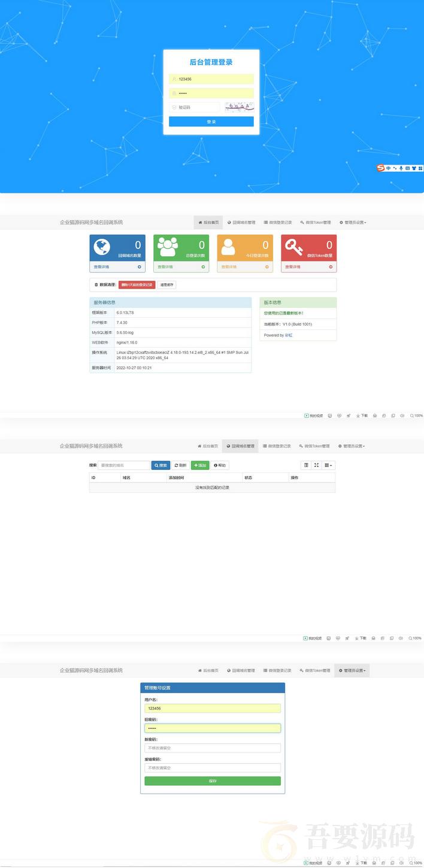Viewport: 424px width, 868px height.
Task: Click the globe icon on the blue 回调域名数量 card
Action: [x=102, y=247]
